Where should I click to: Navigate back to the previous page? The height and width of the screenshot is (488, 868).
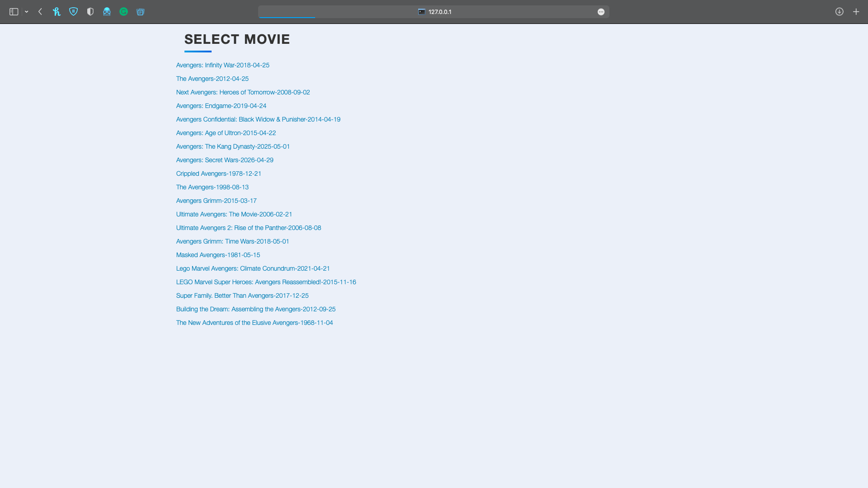(40, 12)
